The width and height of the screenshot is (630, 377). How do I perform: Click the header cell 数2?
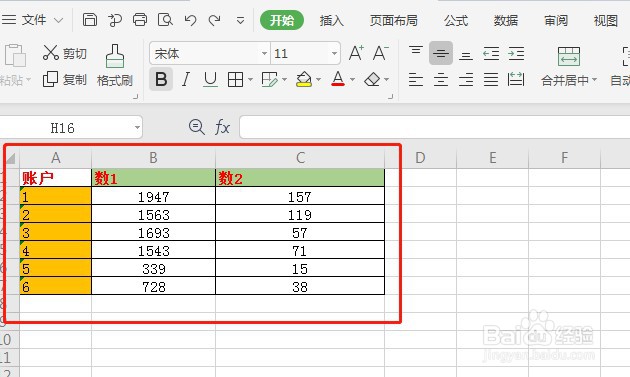[300, 178]
